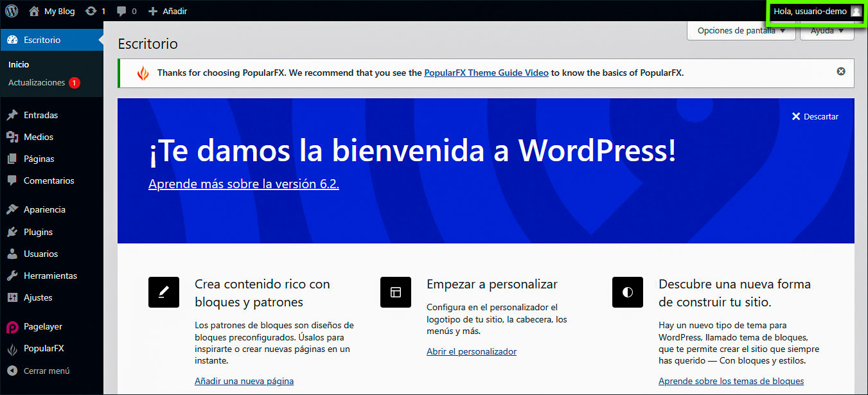Open the Opciones de pantalla panel
Screen dimensions: 868x395
pyautogui.click(x=741, y=30)
